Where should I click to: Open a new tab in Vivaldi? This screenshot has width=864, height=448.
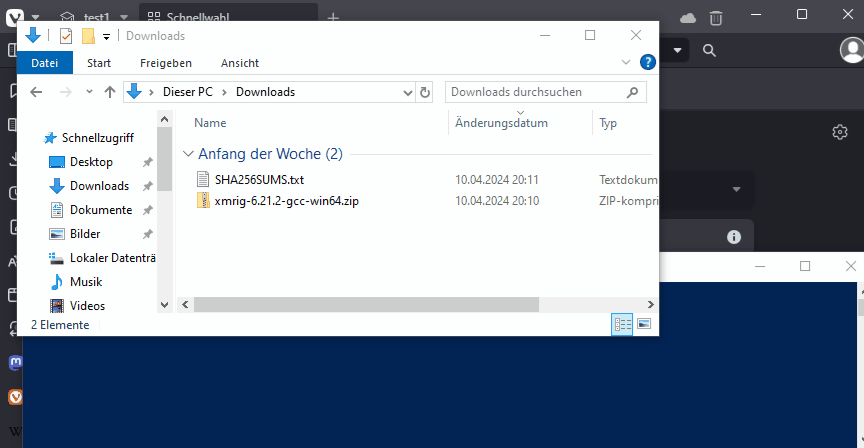coord(333,18)
